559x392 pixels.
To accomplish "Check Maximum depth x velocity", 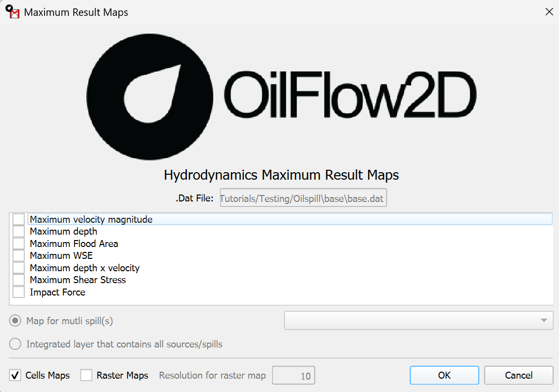I will click(18, 268).
